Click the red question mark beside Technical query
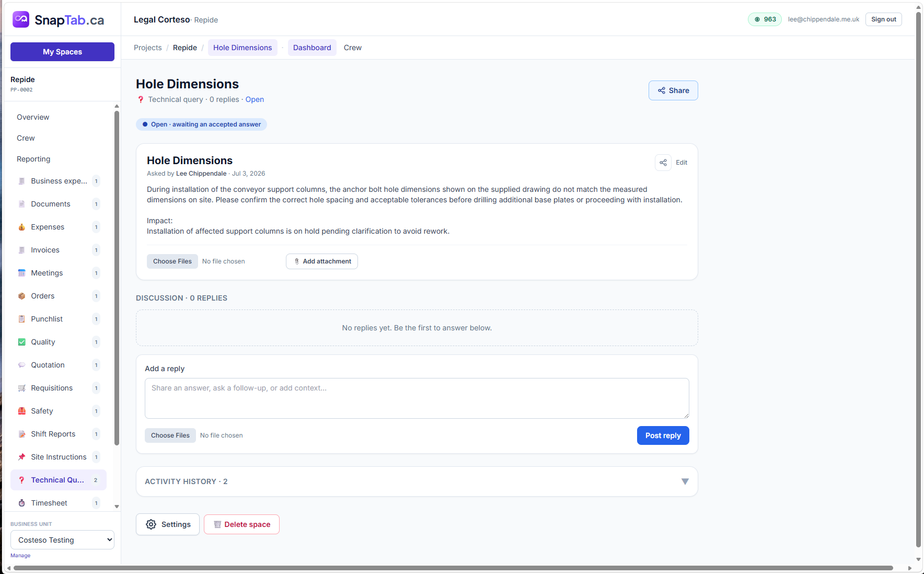The height and width of the screenshot is (574, 924). (x=141, y=99)
